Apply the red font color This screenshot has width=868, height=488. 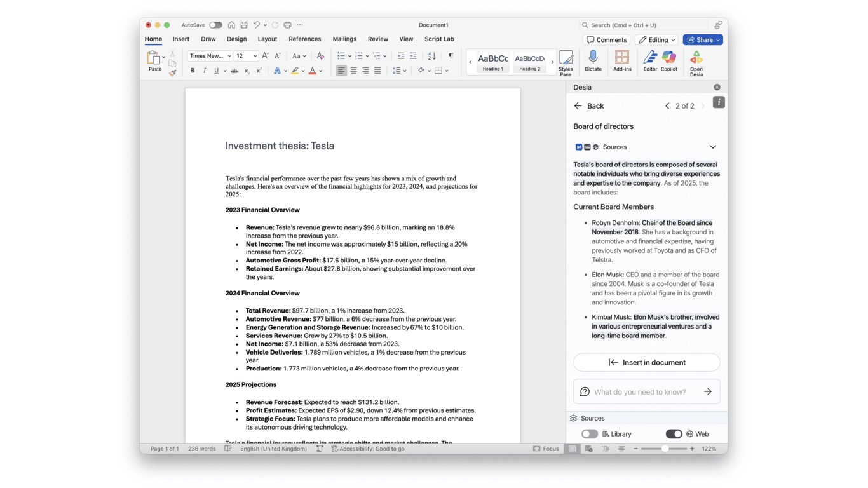(312, 71)
